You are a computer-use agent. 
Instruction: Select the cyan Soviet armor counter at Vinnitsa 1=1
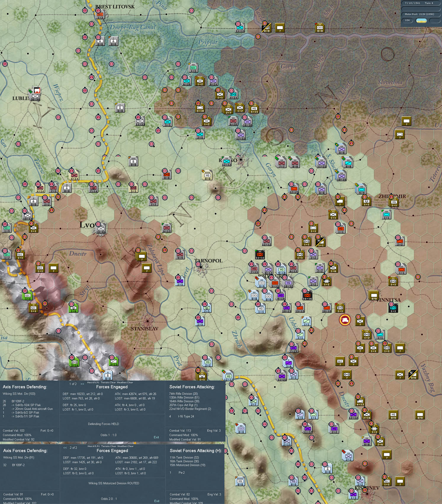pyautogui.click(x=393, y=308)
